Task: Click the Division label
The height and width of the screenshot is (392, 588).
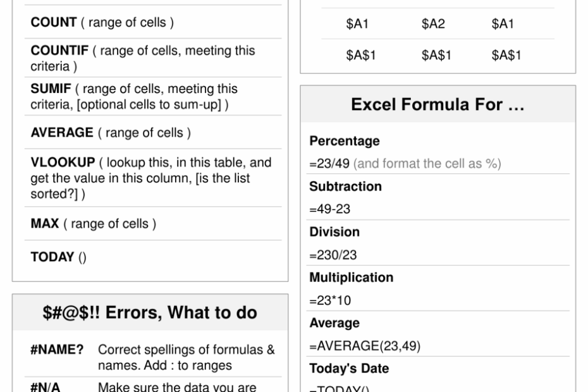Action: tap(334, 232)
